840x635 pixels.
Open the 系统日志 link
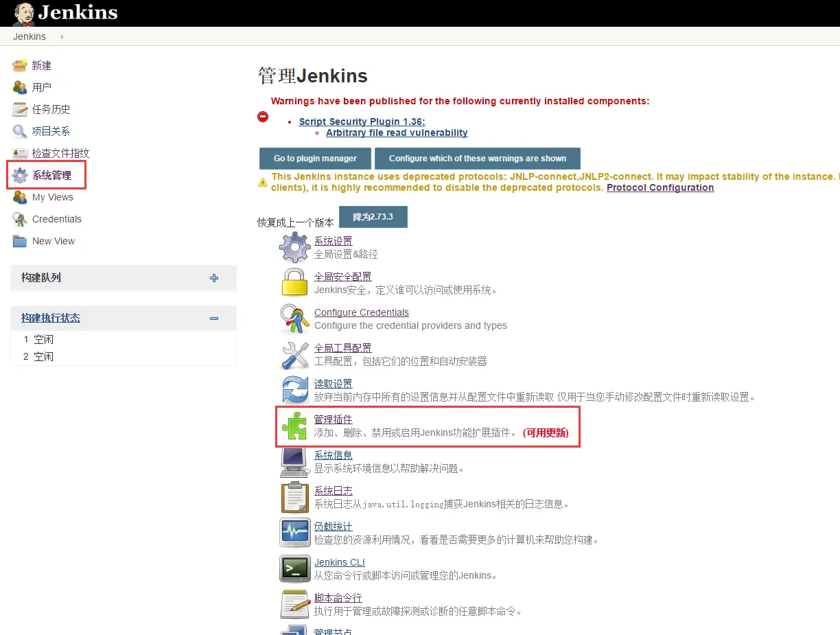coord(334,491)
